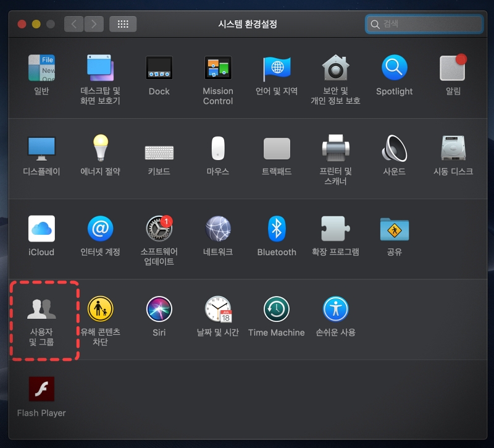The width and height of the screenshot is (494, 448).
Task: Open 알림 notifications pane
Action: pyautogui.click(x=453, y=67)
